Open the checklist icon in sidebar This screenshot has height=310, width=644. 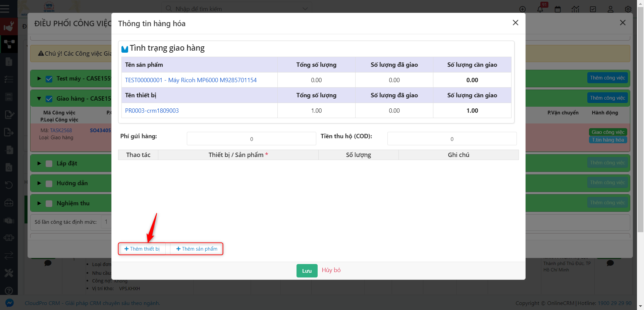click(x=9, y=79)
